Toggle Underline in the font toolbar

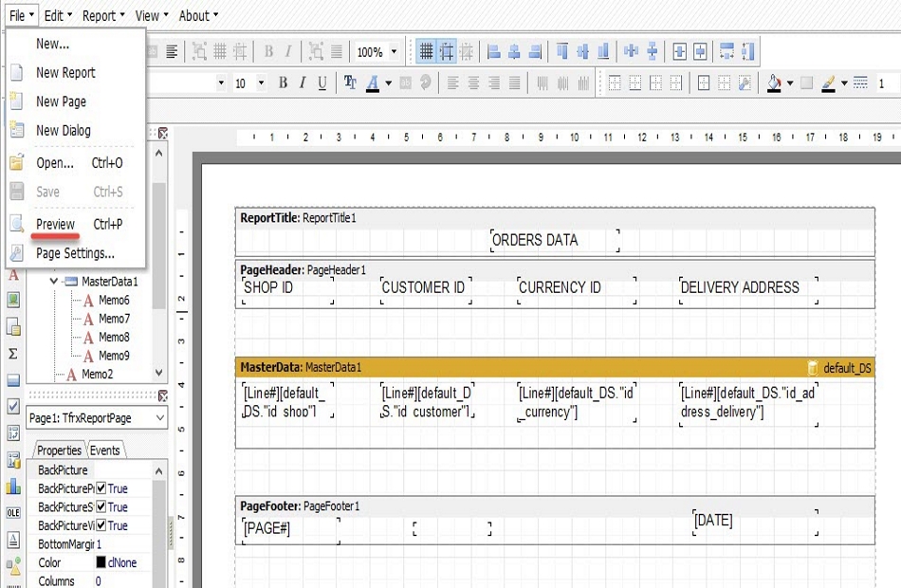coord(322,83)
